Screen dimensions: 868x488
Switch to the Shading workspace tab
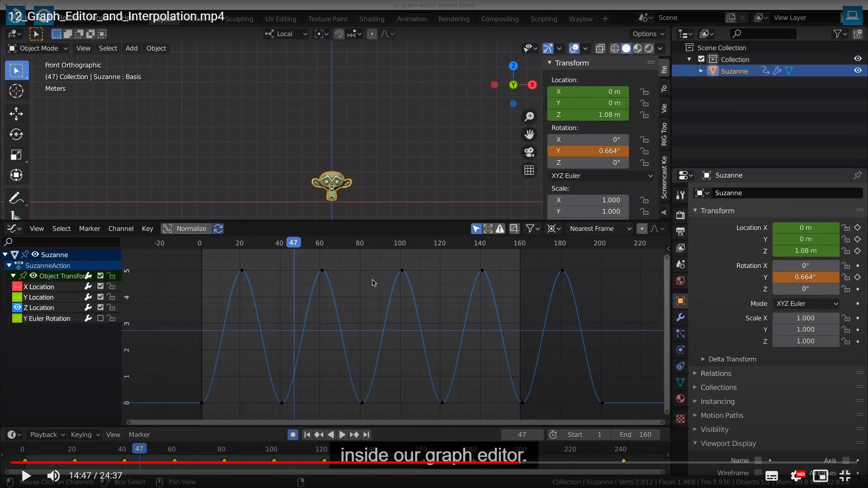coord(372,19)
